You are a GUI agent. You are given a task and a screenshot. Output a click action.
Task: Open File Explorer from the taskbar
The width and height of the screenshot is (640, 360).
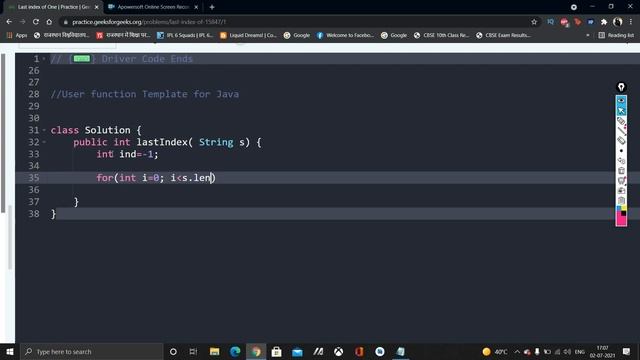[x=214, y=351]
